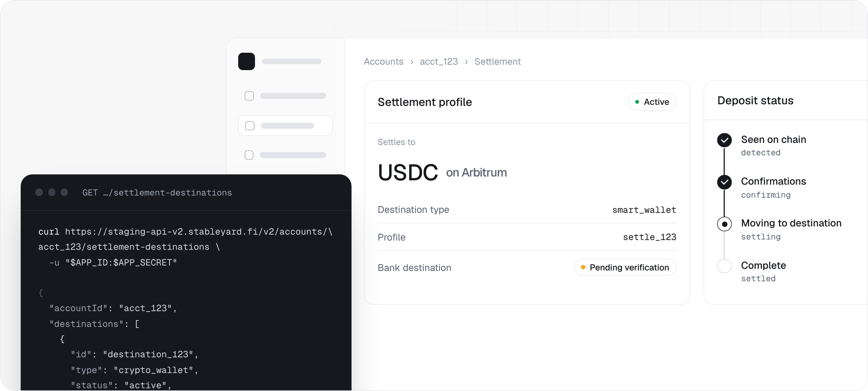This screenshot has width=868, height=391.
Task: Click the first dot in terminal header
Action: (39, 192)
